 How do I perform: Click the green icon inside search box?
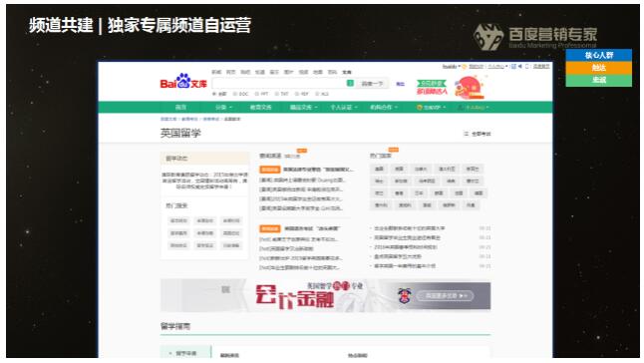[x=350, y=84]
